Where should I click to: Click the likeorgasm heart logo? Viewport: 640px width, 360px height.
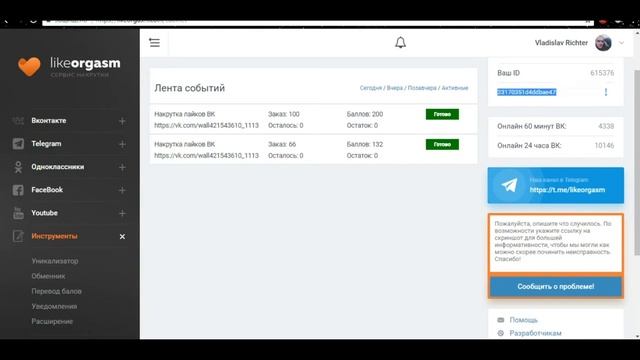coord(29,66)
